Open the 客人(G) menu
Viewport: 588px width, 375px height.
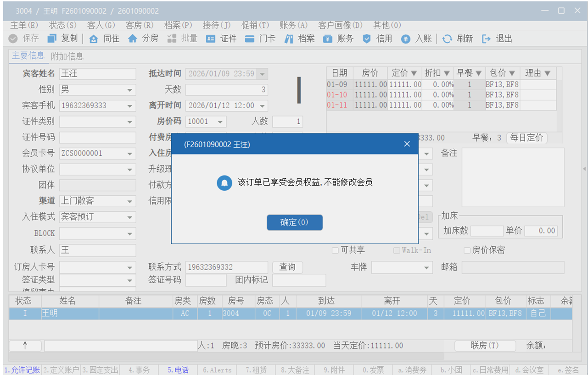[101, 25]
